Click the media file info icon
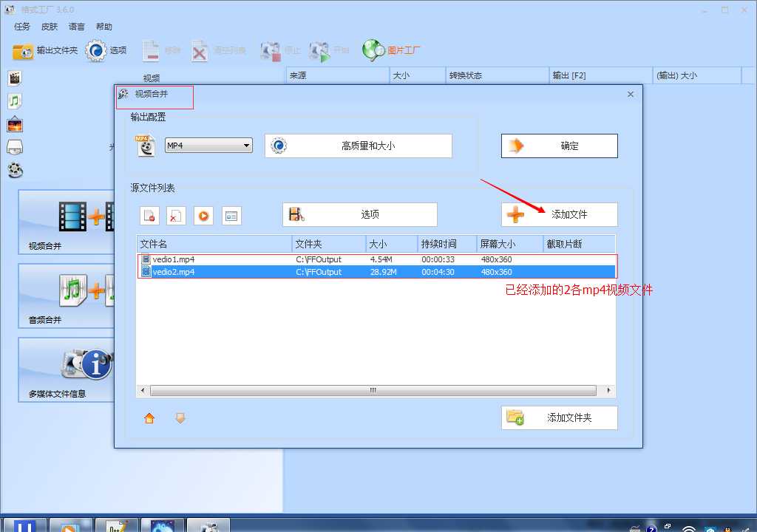This screenshot has width=757, height=532. [x=231, y=216]
